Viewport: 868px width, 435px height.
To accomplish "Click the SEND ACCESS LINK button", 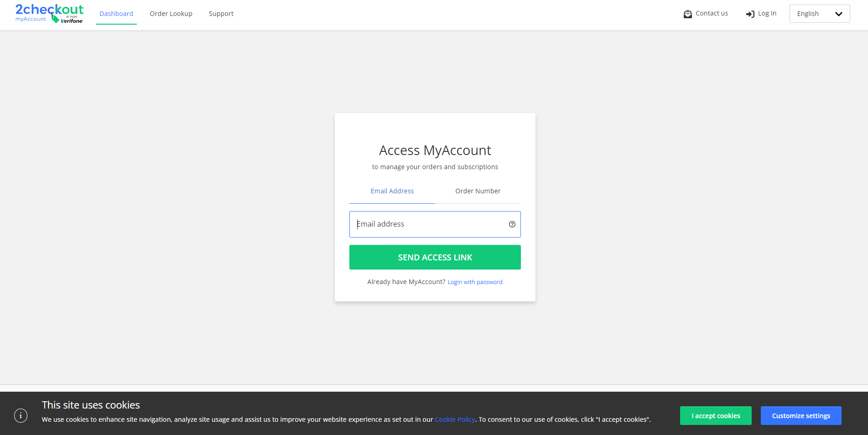I will [435, 257].
